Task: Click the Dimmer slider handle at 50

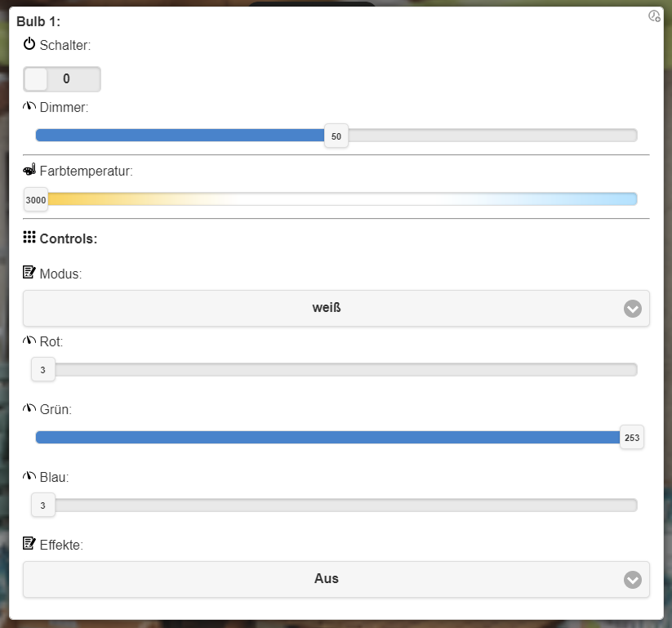Action: pos(336,136)
